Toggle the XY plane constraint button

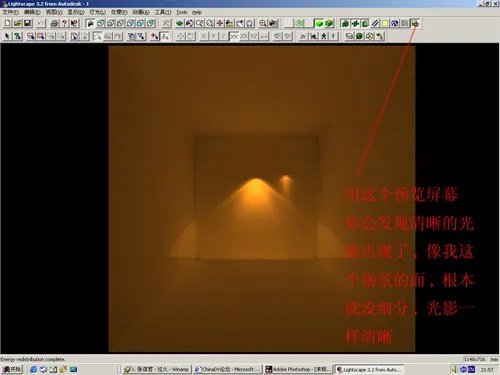tap(234, 36)
